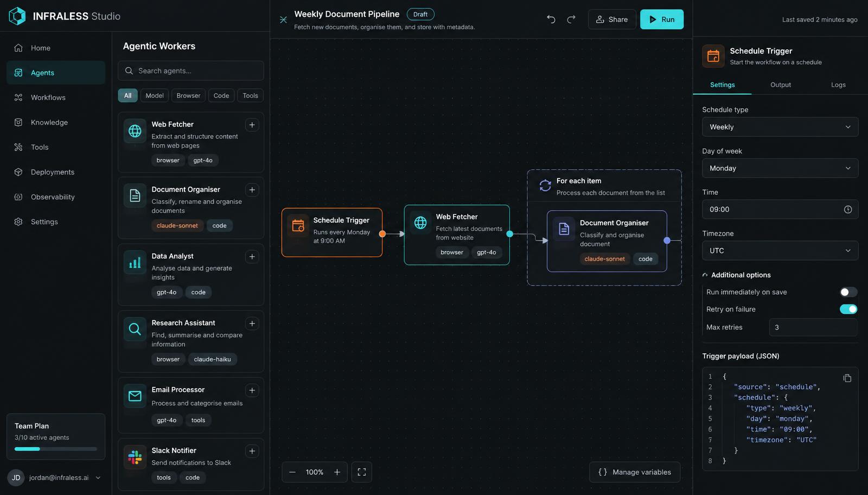Viewport: 868px width, 495px height.
Task: Filter agents by the Model tab
Action: tap(155, 96)
